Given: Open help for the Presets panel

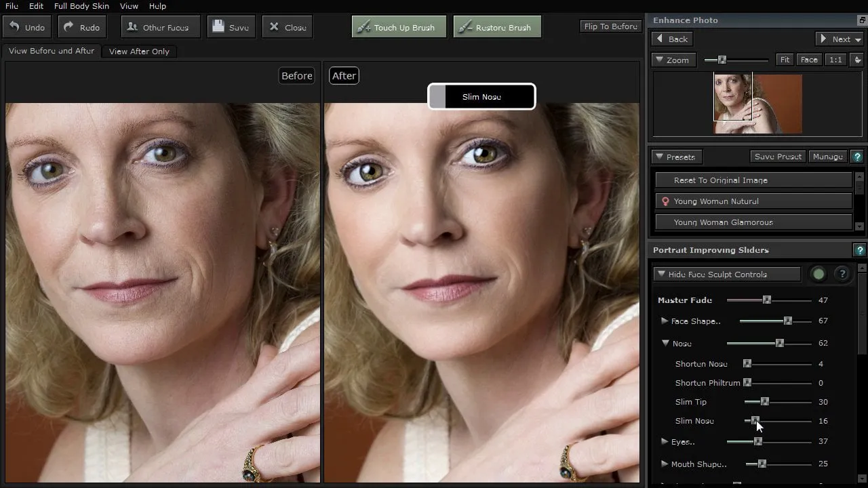Looking at the screenshot, I should coord(857,157).
